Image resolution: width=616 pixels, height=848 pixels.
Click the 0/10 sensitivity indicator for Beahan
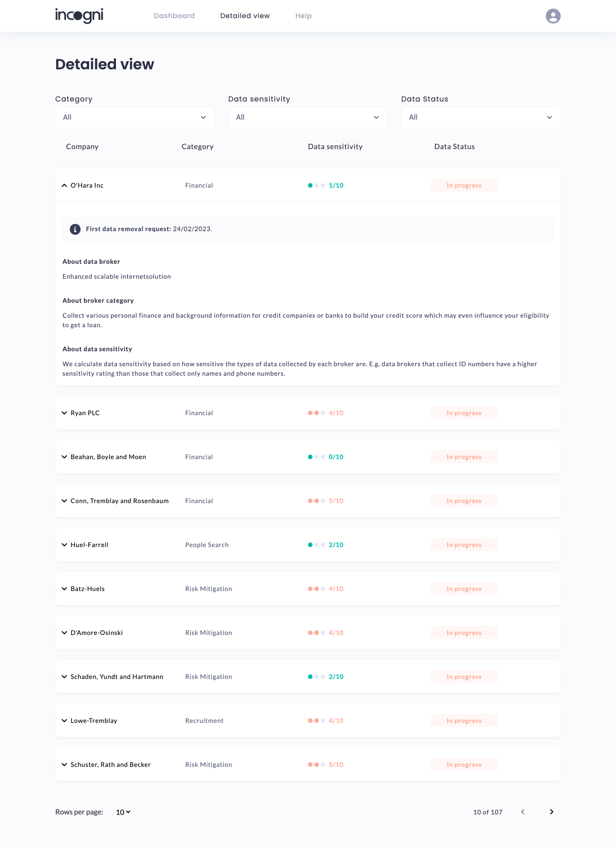(x=325, y=457)
